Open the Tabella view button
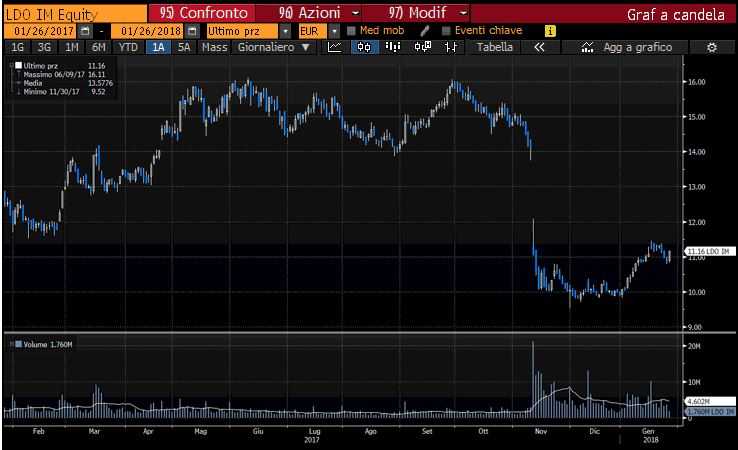Screen dimensions: 738x450 click(495, 47)
